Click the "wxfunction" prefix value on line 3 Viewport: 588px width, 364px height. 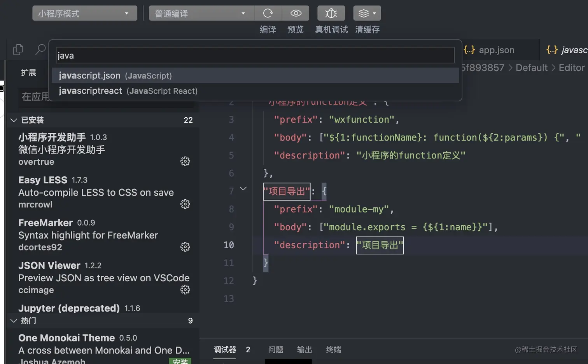tap(361, 120)
